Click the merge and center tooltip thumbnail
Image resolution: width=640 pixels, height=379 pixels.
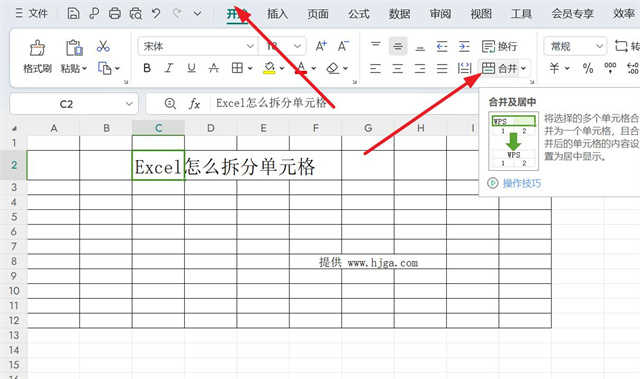(x=513, y=141)
